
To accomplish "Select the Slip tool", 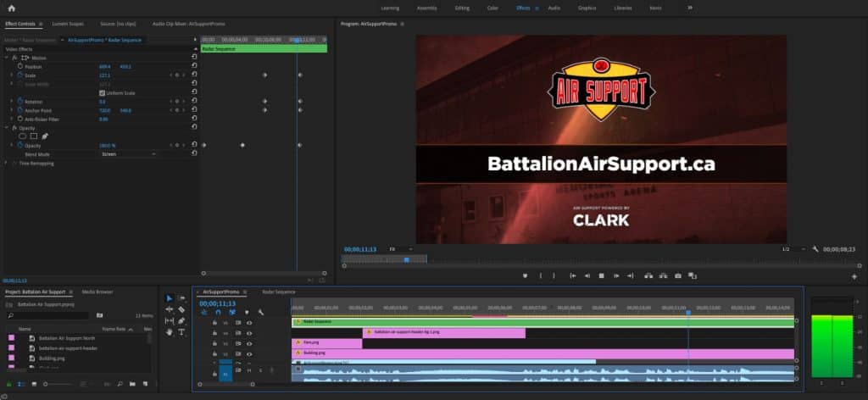I will pos(170,321).
